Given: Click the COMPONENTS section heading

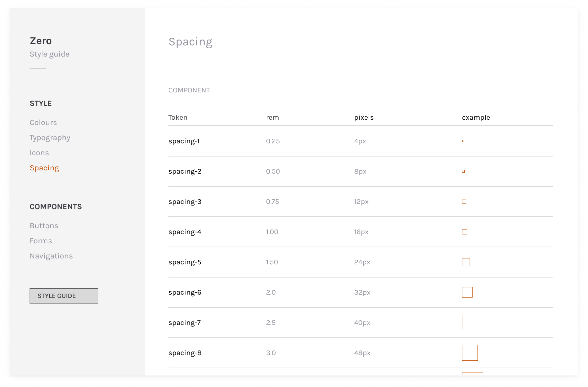Looking at the screenshot, I should point(56,207).
